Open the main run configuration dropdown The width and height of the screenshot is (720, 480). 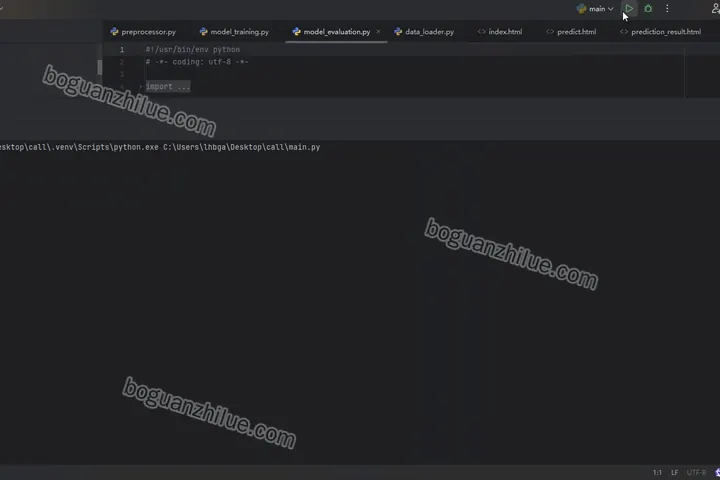coord(596,9)
